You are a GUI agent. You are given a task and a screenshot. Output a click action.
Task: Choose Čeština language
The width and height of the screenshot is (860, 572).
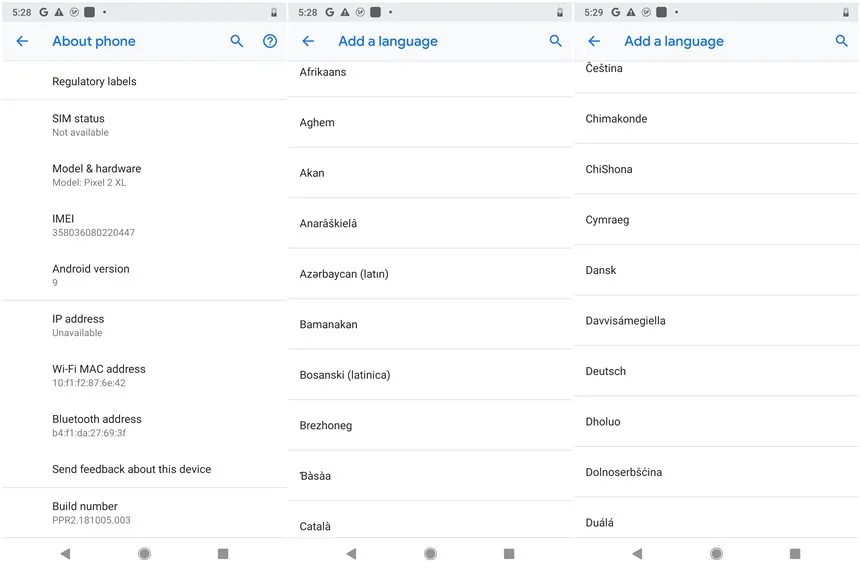coord(716,77)
